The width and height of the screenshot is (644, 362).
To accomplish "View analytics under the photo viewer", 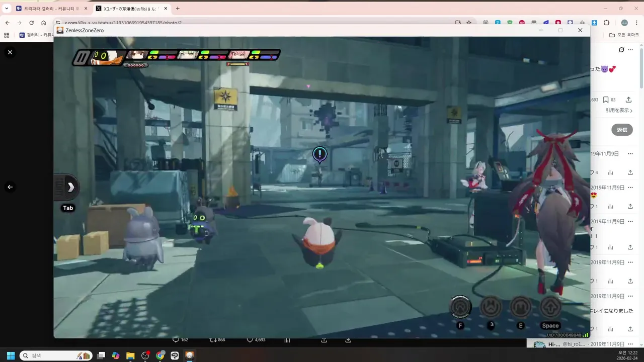I will click(287, 340).
